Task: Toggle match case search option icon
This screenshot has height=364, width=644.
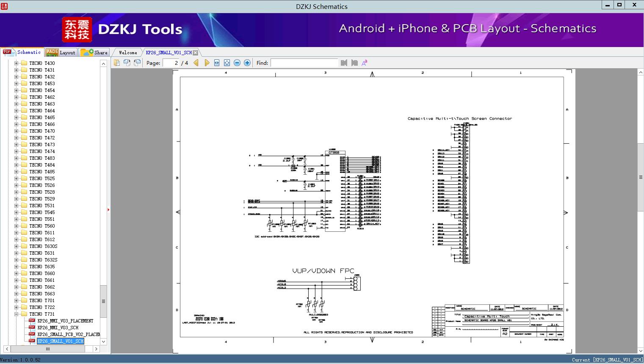Action: pos(364,63)
